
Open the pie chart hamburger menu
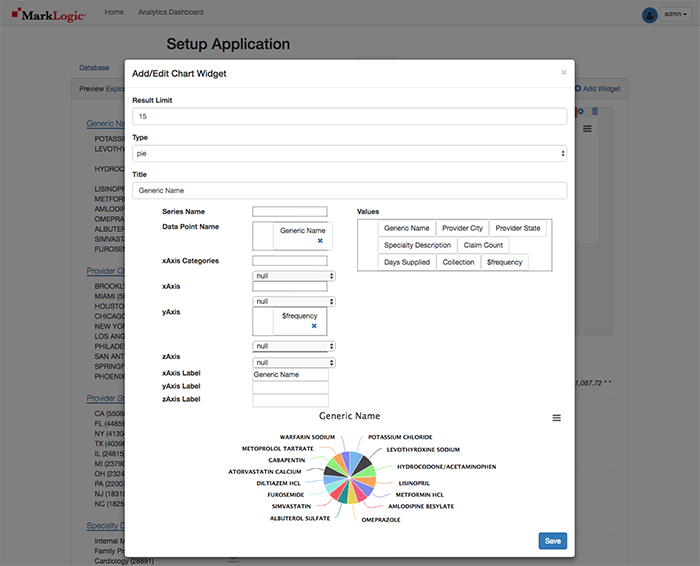click(x=557, y=417)
